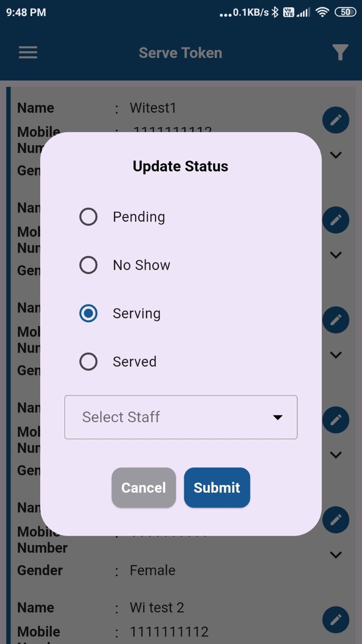The width and height of the screenshot is (362, 644).
Task: Expand the Witest1 entry chevron
Action: (x=336, y=155)
